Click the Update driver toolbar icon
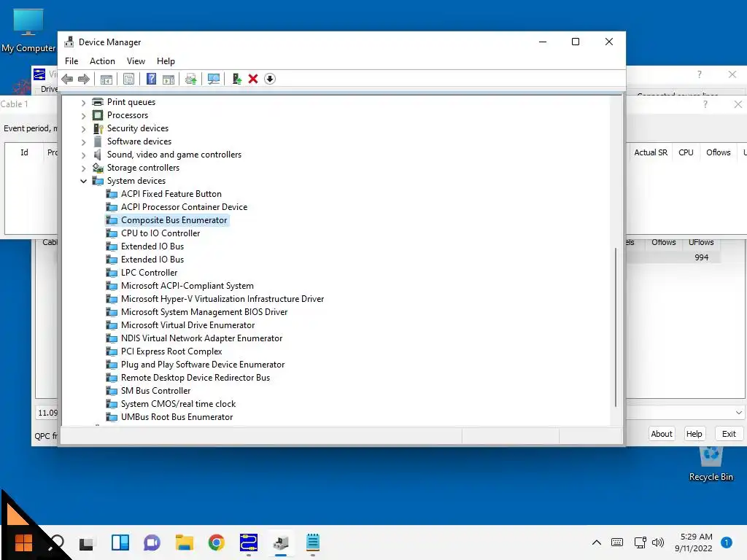The width and height of the screenshot is (747, 560). [191, 79]
